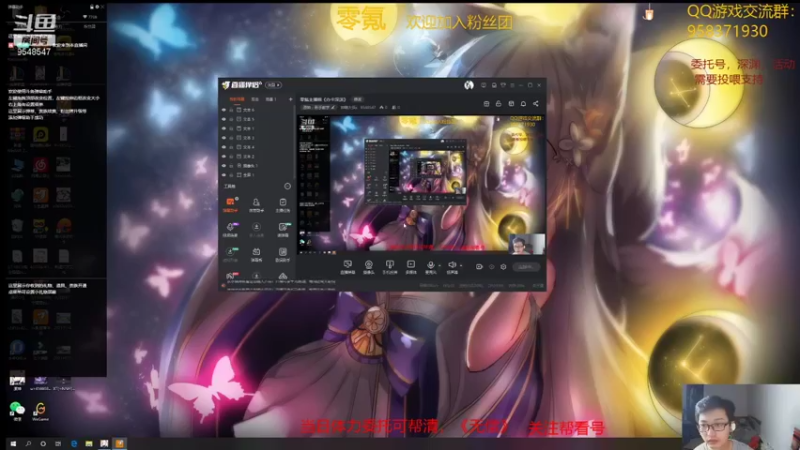This screenshot has height=450, width=800.
Task: Hide the topmost source 文本 6 with eye icon
Action: 223,110
